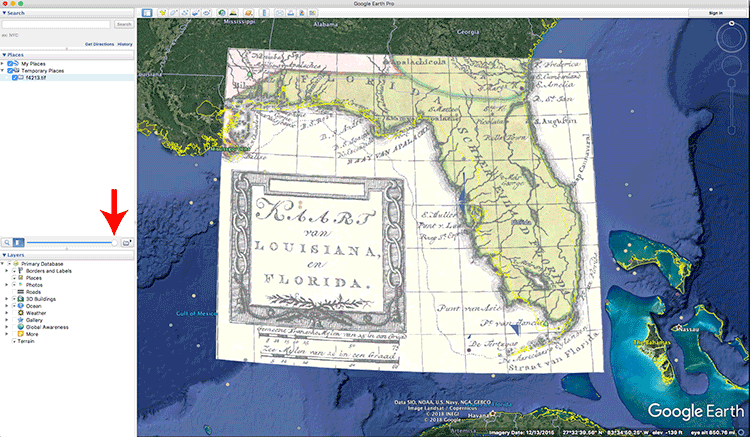
Task: Expand the Borders and Labels node
Action: click(x=7, y=271)
